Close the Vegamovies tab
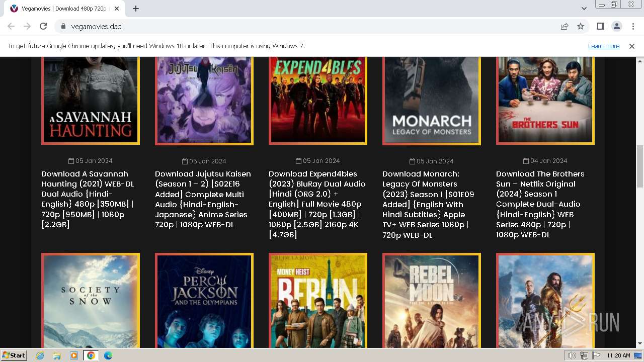 [x=117, y=9]
